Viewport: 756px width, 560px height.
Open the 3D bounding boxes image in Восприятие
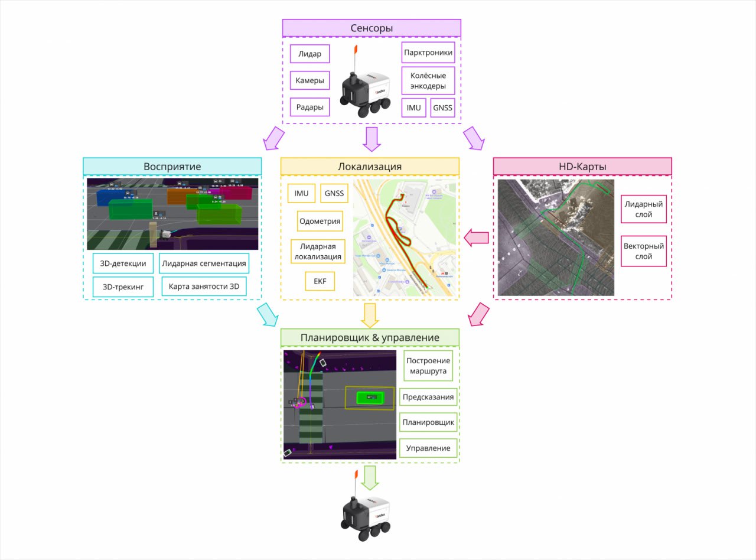(172, 214)
